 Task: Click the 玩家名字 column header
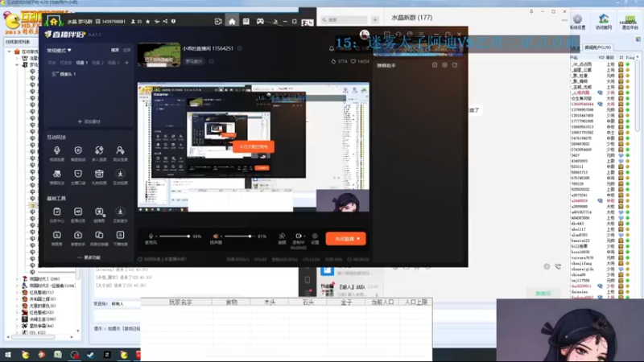(x=180, y=302)
